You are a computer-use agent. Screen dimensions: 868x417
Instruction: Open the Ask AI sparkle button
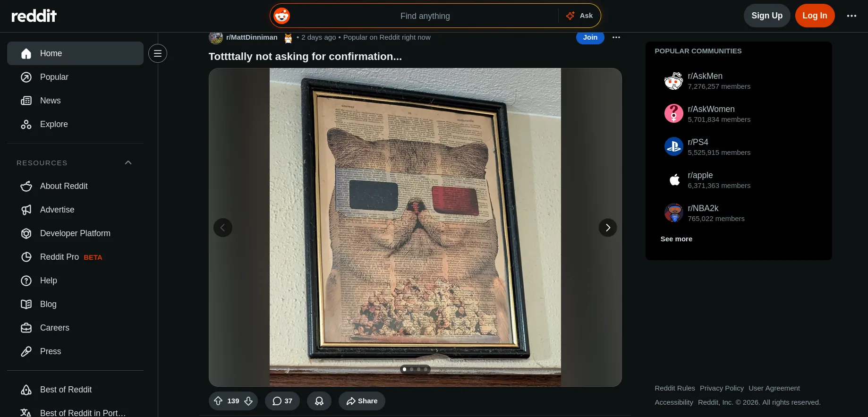[579, 16]
